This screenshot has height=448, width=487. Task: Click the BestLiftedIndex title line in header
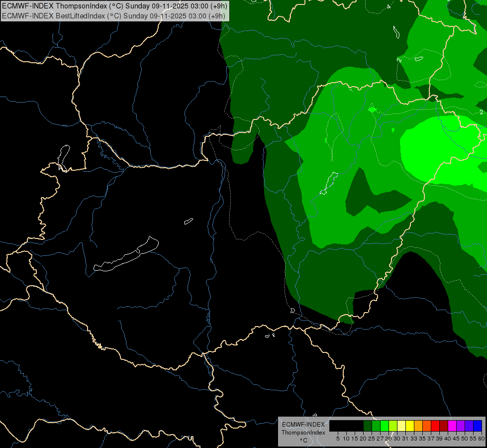(x=114, y=15)
